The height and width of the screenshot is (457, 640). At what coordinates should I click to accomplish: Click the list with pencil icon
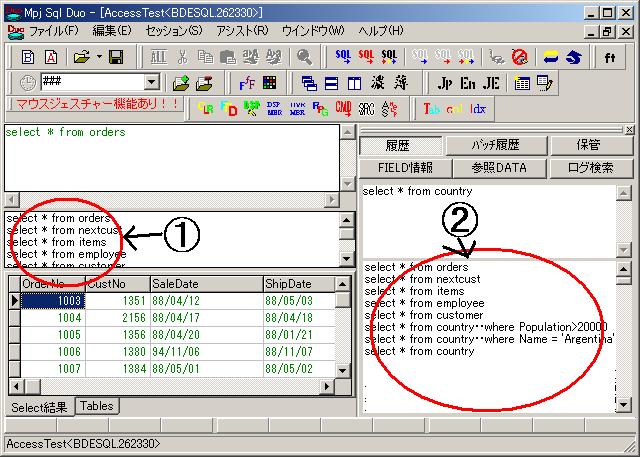[x=544, y=83]
